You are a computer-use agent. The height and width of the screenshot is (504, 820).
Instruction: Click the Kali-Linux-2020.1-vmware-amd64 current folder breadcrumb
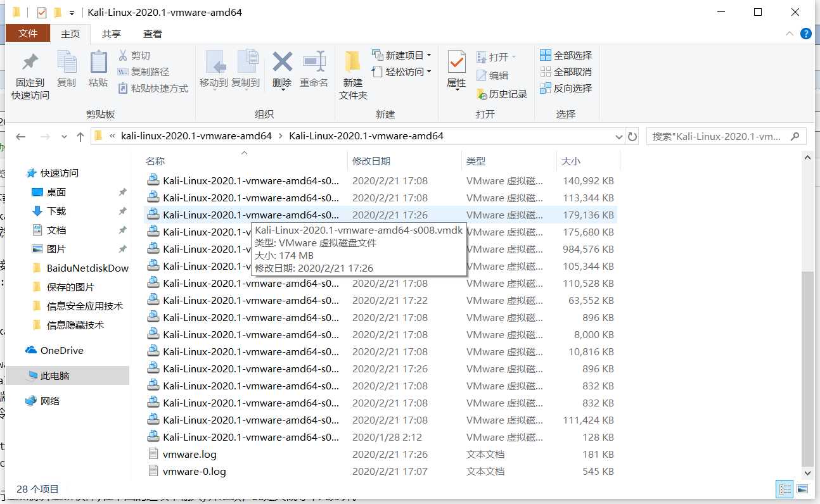click(x=366, y=136)
